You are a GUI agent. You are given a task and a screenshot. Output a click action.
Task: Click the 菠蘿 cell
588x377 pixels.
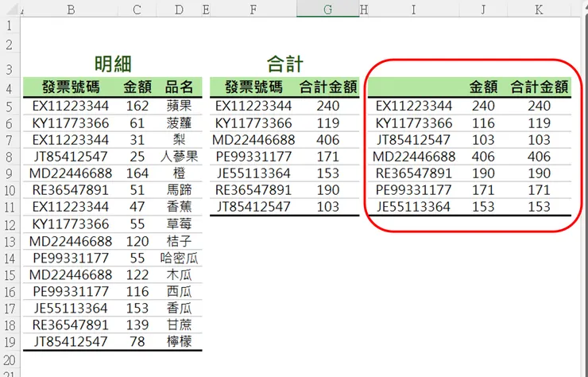point(179,123)
